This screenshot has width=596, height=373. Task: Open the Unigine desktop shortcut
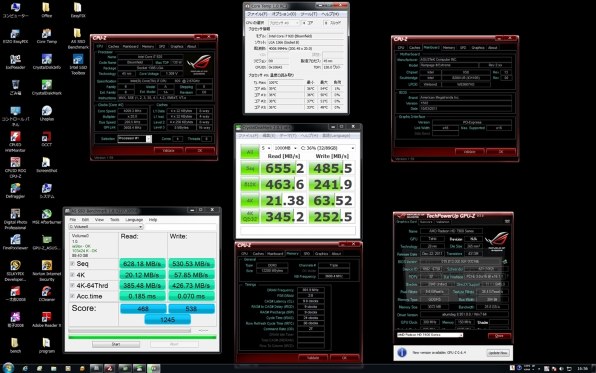click(47, 113)
